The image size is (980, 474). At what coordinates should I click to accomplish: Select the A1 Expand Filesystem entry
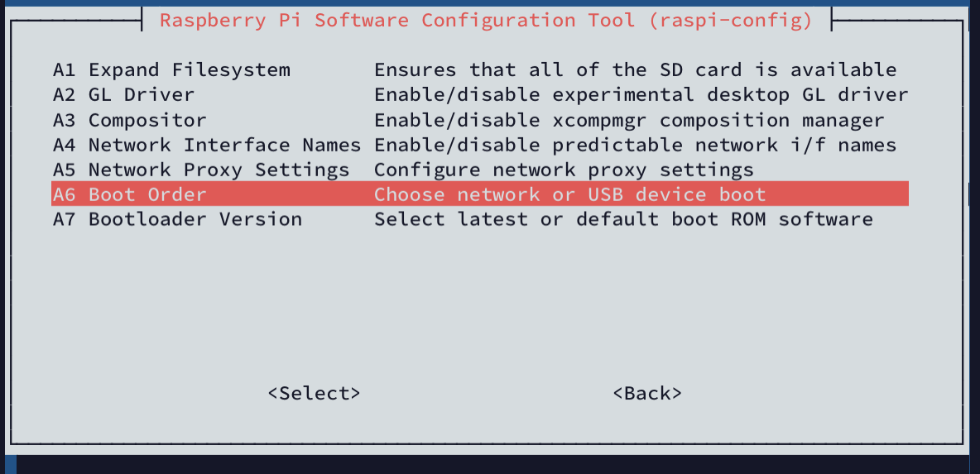pyautogui.click(x=171, y=70)
